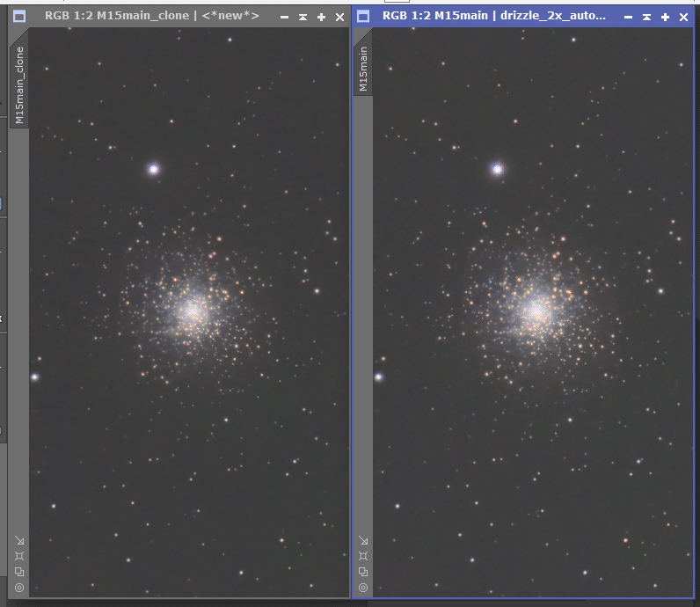This screenshot has height=607, width=700.
Task: Maximize the M15main drizzle image window
Action: click(665, 18)
